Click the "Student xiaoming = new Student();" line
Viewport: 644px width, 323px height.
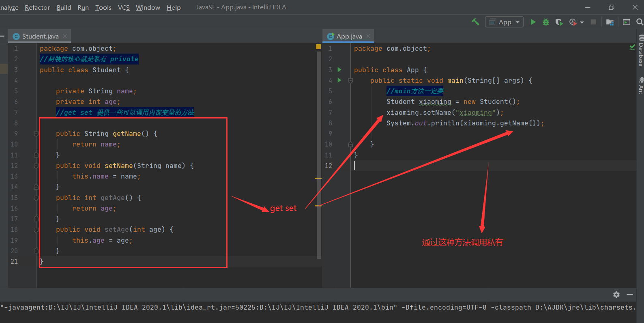click(x=453, y=102)
